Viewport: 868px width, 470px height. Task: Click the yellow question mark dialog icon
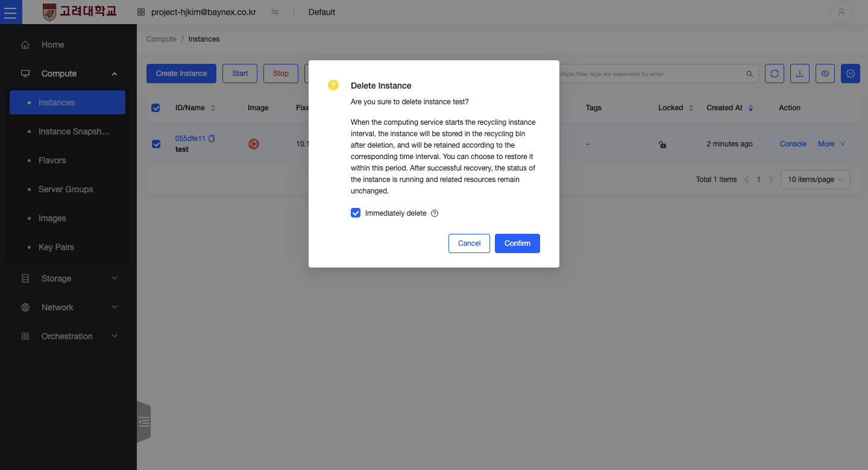[333, 85]
